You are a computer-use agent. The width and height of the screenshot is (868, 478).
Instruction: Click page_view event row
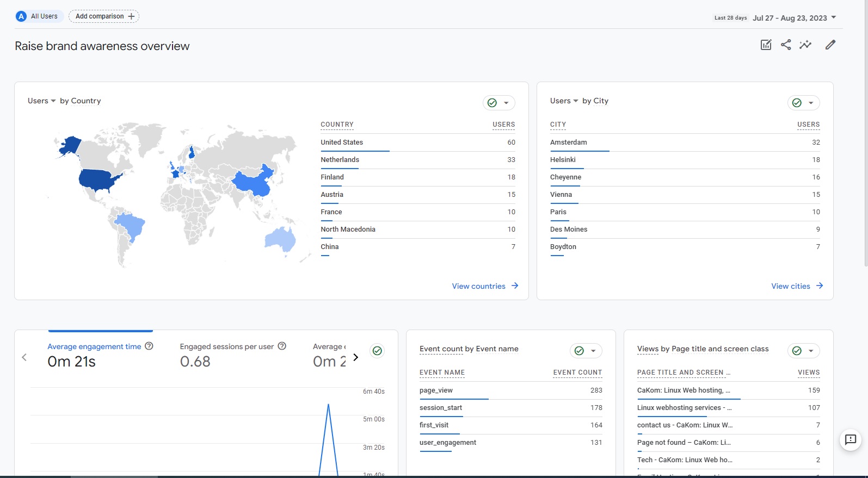pyautogui.click(x=511, y=390)
